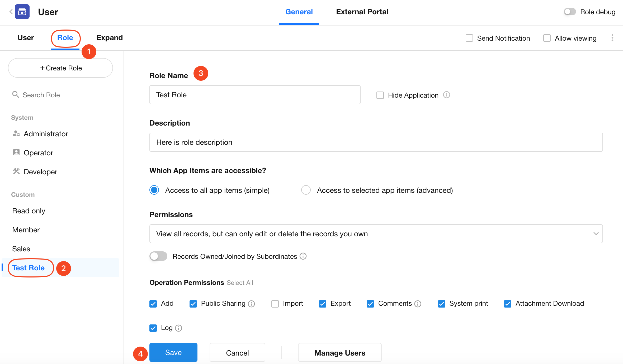623x364 pixels.
Task: Check the Import permission checkbox
Action: 275,304
